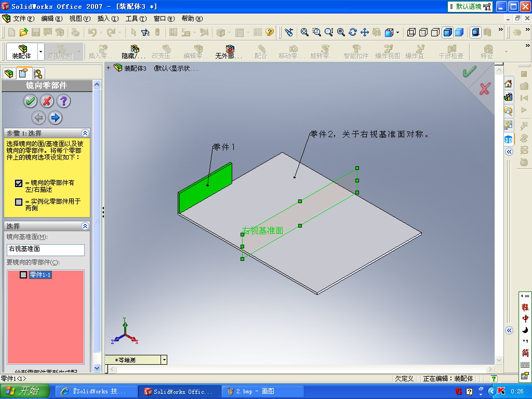Click the Rotate View icon
This screenshot has height=399, width=532.
point(353,32)
